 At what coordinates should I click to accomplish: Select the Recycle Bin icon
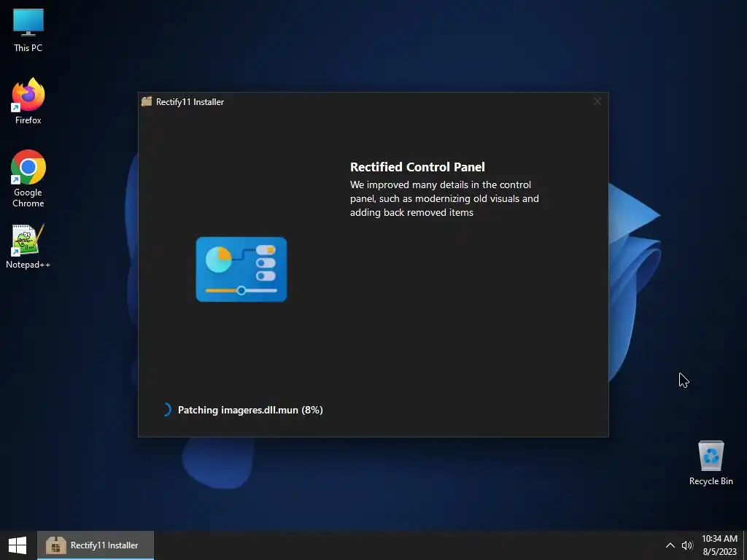pyautogui.click(x=711, y=463)
